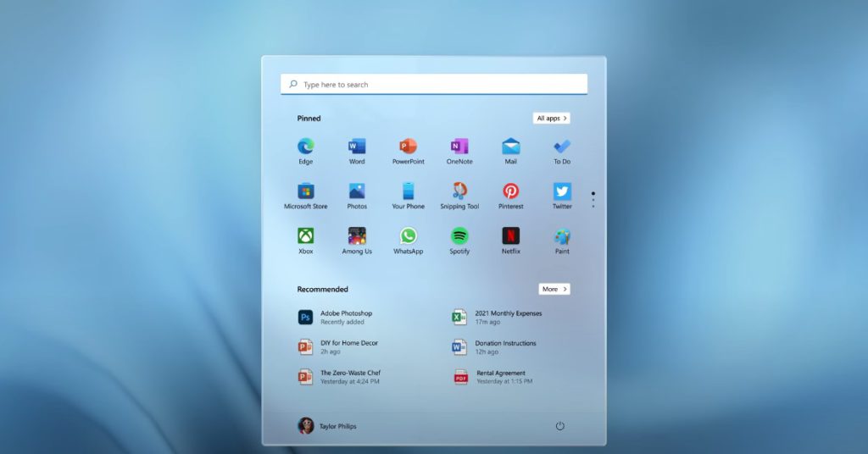The image size is (868, 454).
Task: Launch Your Phone app
Action: (408, 196)
